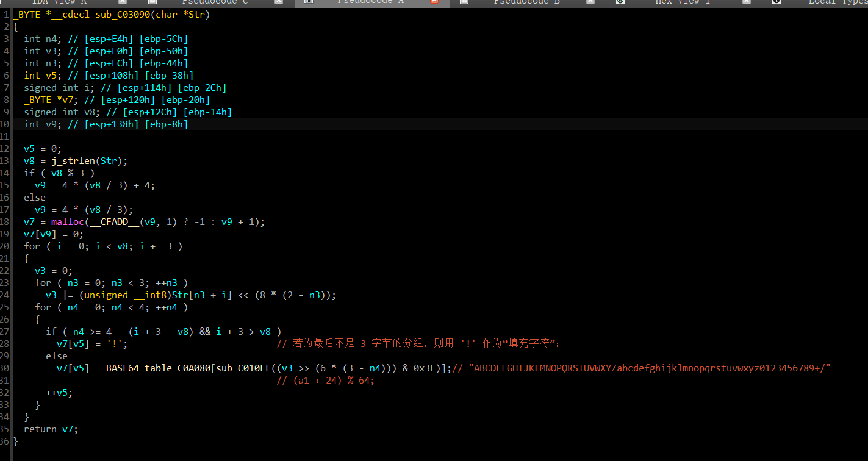The width and height of the screenshot is (868, 461).
Task: Click the 'else' on line 29
Action: tap(57, 356)
